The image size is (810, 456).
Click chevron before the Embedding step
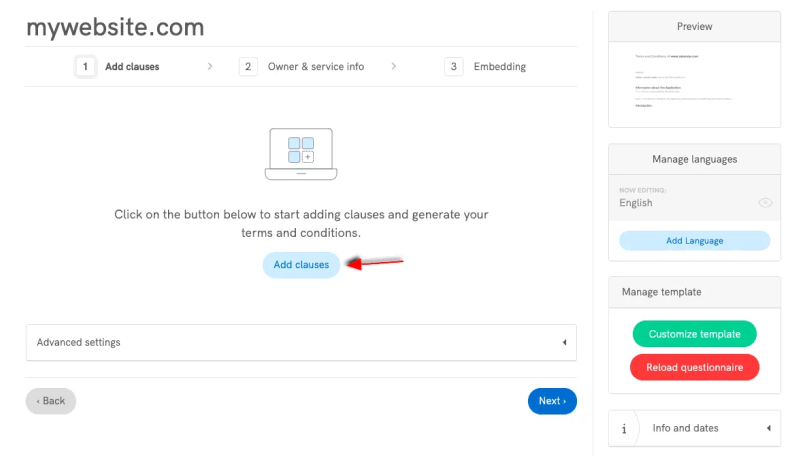394,67
